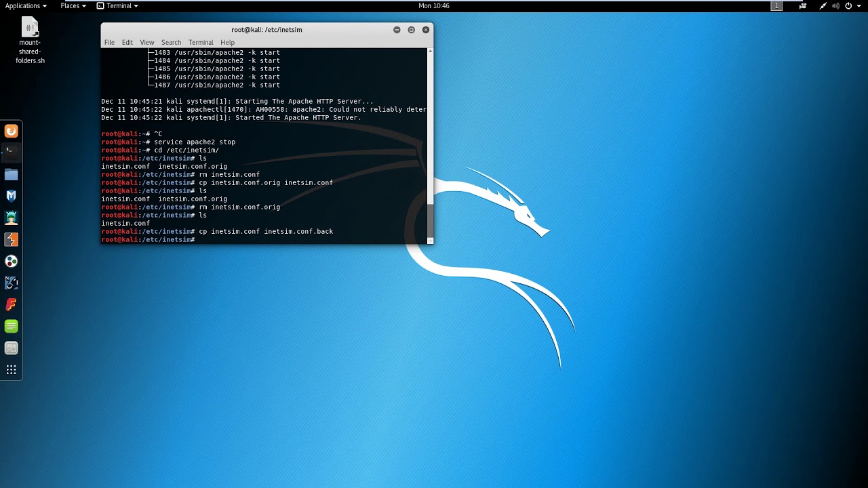Click the terminal scrollbar up arrow
The width and height of the screenshot is (868, 488).
(430, 51)
